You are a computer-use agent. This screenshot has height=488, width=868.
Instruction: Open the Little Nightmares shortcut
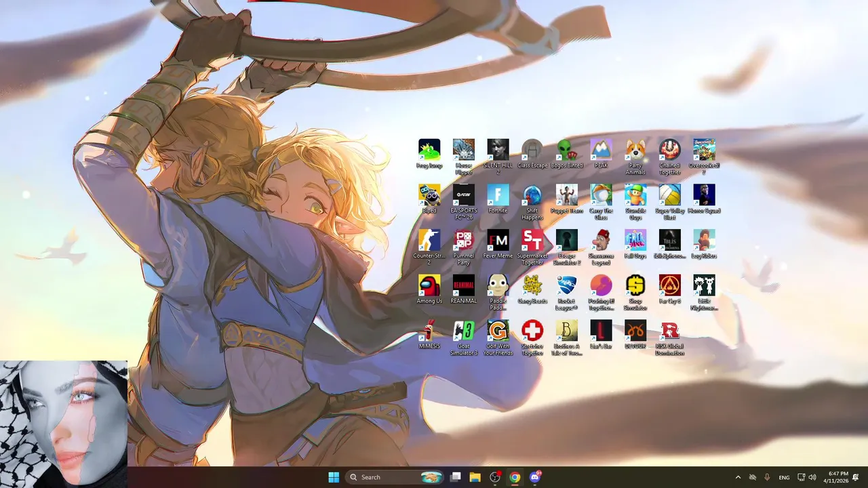pos(704,293)
